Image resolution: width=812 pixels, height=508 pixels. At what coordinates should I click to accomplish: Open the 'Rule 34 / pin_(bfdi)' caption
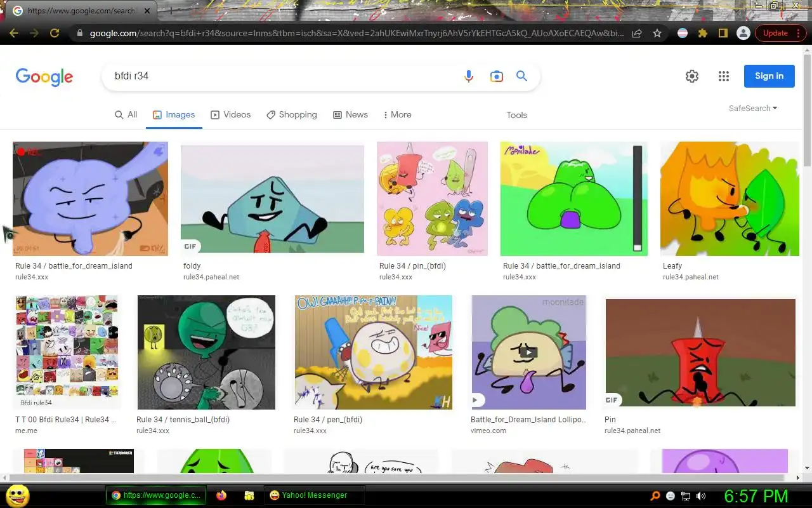click(412, 266)
